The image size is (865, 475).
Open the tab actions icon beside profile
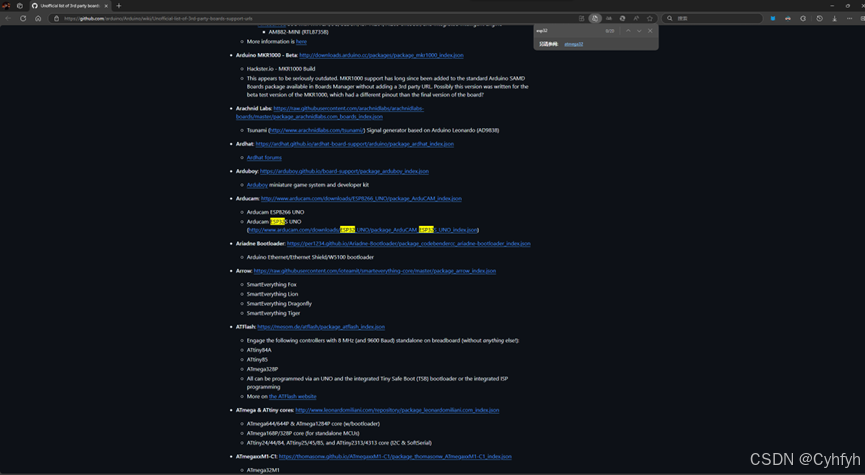[20, 6]
